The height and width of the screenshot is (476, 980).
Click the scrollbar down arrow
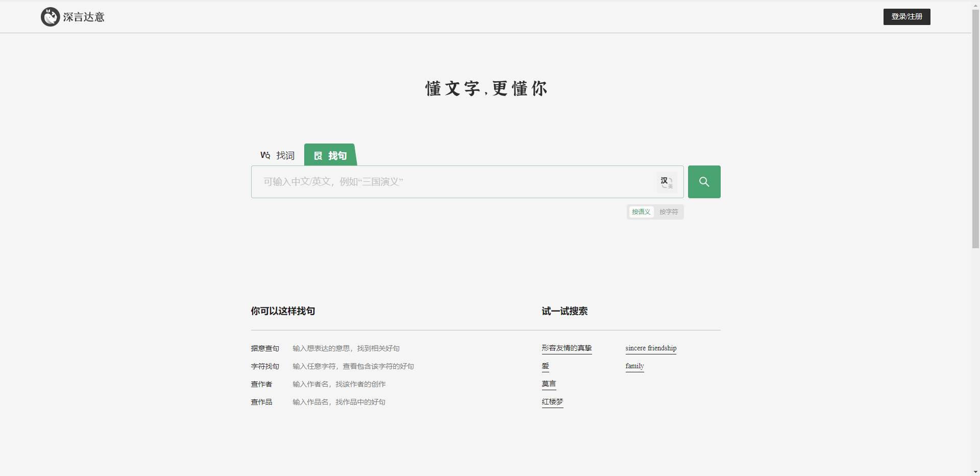(x=975, y=472)
